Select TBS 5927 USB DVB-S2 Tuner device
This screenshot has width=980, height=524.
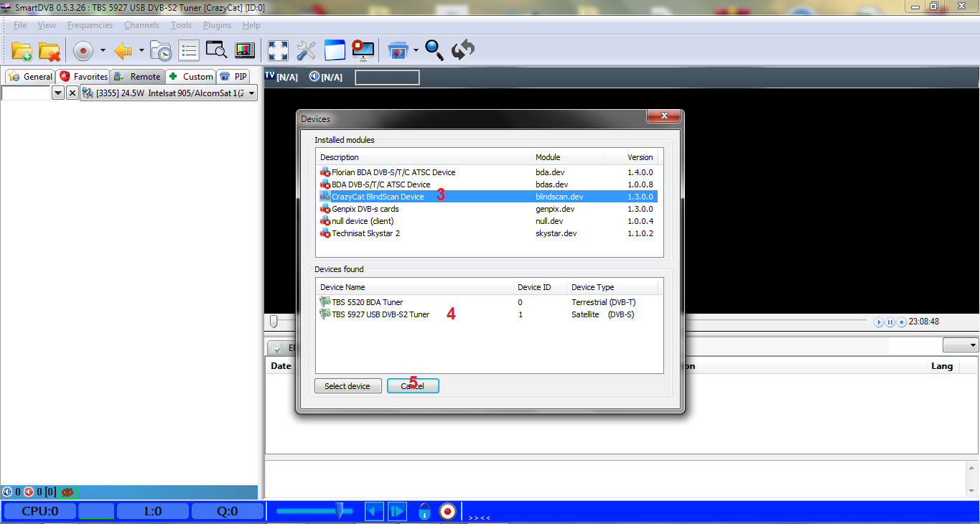pos(490,314)
